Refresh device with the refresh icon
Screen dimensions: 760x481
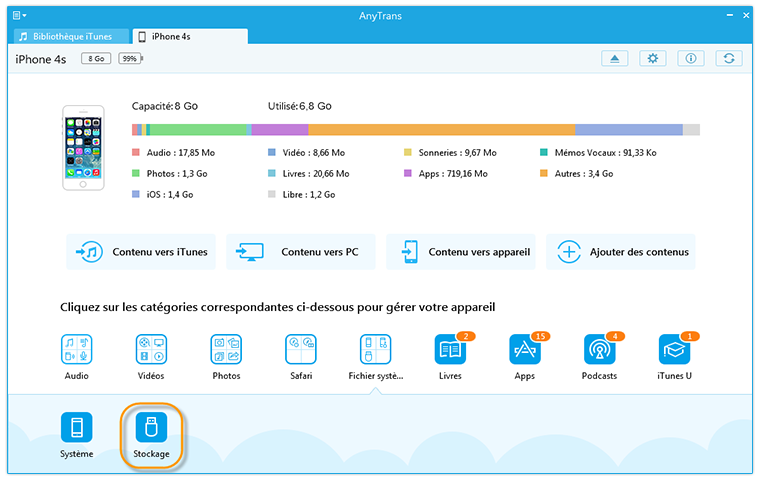729,59
